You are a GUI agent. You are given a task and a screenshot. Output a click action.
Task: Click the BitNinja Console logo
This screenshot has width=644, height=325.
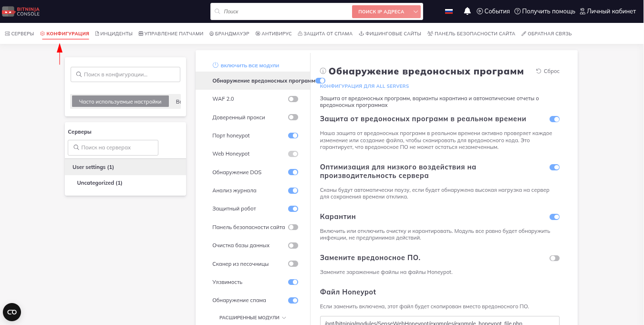[x=21, y=11]
